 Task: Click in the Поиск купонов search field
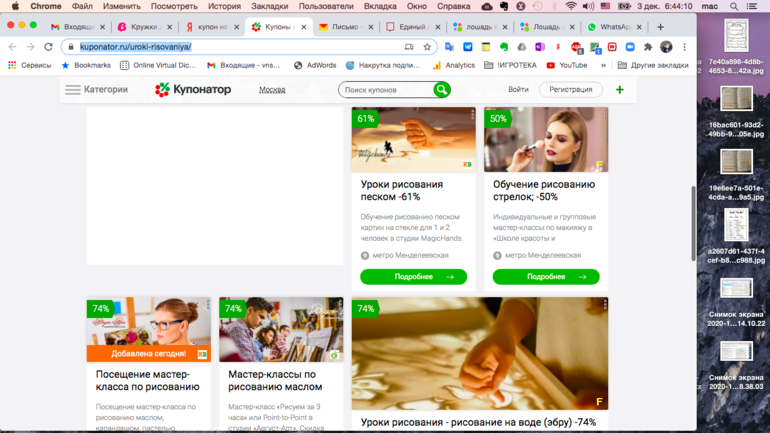click(386, 90)
